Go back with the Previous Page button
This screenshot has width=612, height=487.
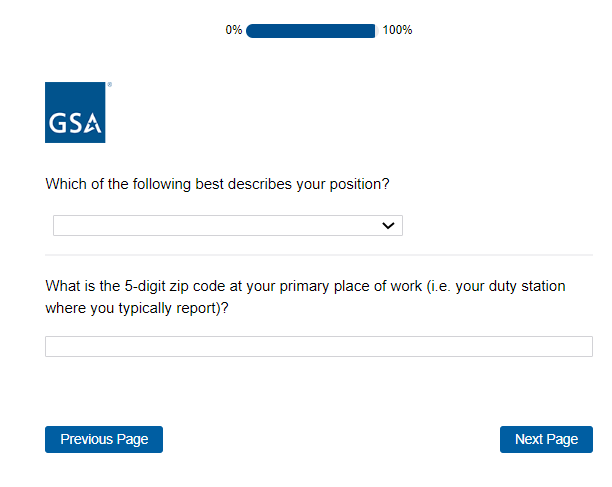click(104, 439)
